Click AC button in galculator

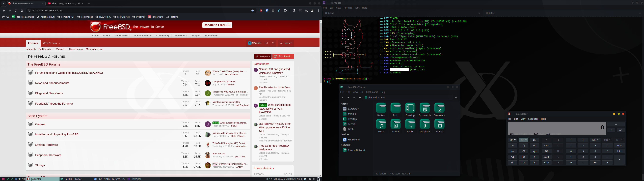(621, 130)
